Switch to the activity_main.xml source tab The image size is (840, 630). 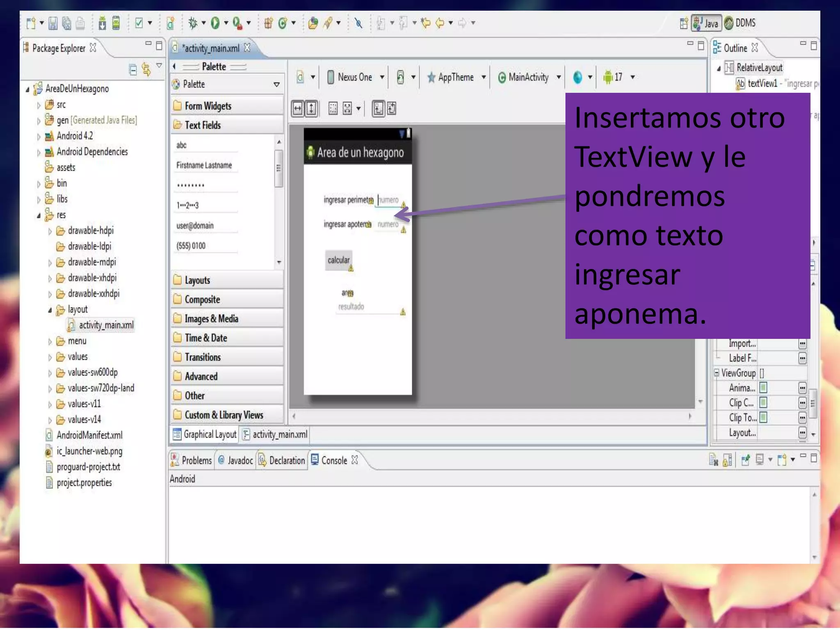point(275,434)
